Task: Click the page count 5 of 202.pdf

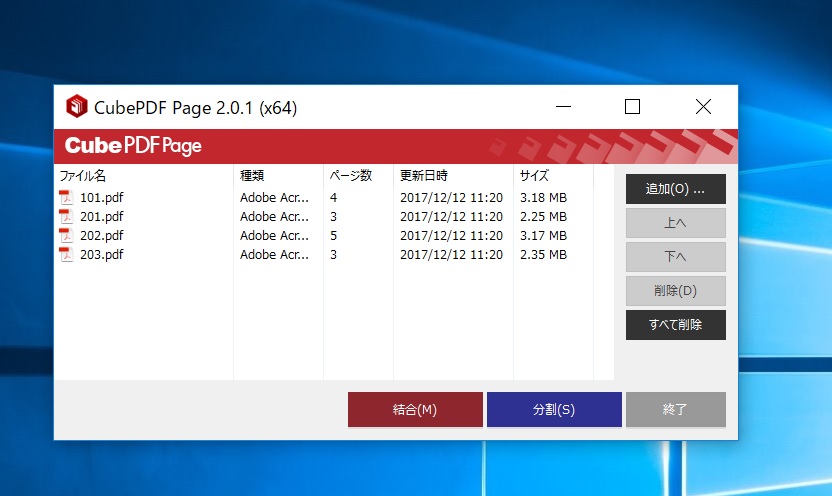Action: 333,236
